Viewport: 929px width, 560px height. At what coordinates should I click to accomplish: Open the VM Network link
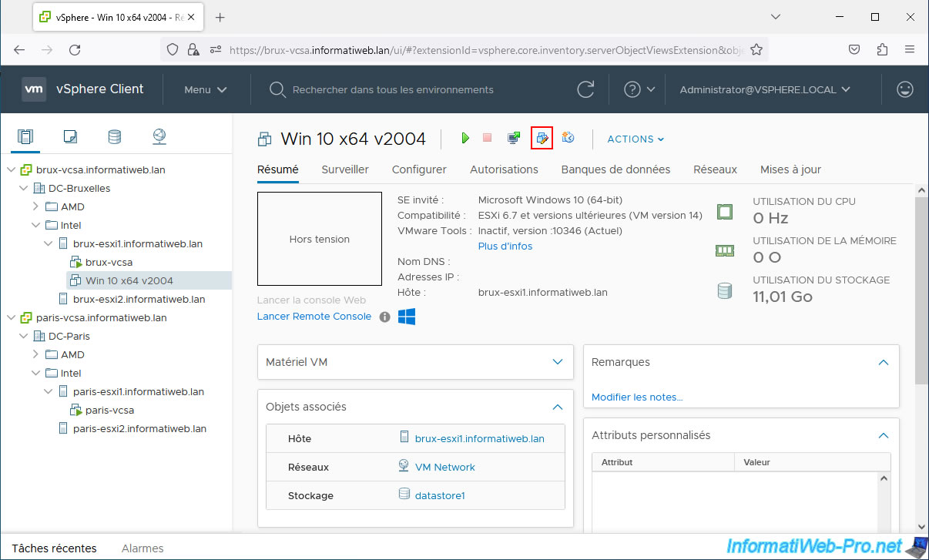(x=445, y=468)
